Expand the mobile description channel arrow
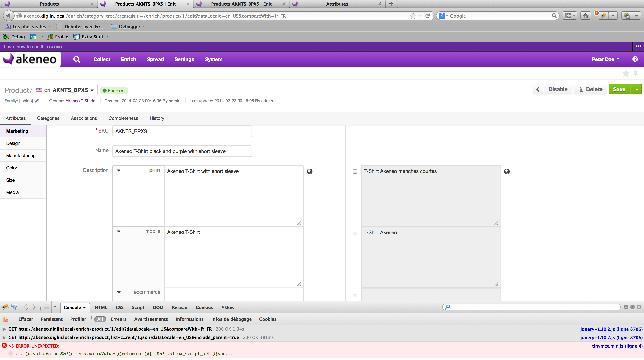 119,232
